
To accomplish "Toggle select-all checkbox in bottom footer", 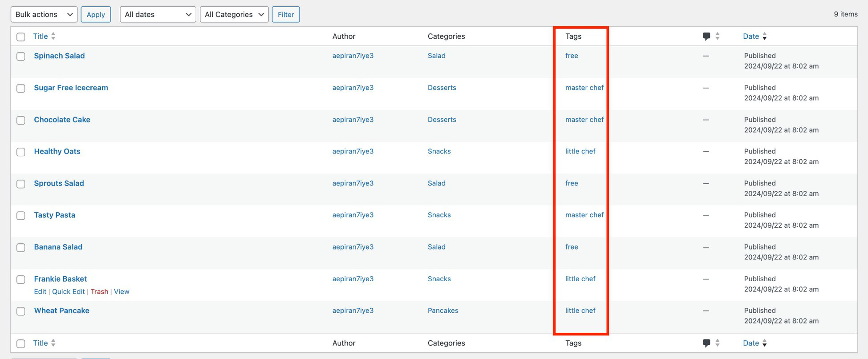I will coord(21,343).
